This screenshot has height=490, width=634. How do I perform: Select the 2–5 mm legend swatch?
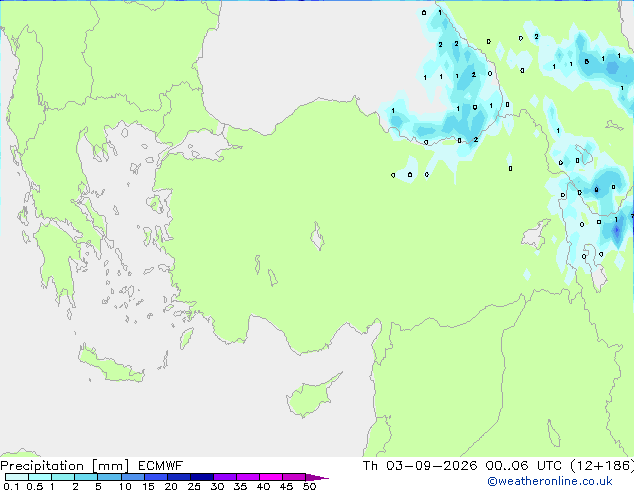pos(86,477)
